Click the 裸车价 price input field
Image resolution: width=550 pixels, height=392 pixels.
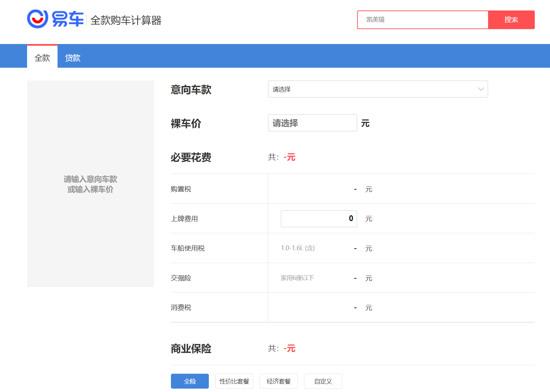point(312,123)
